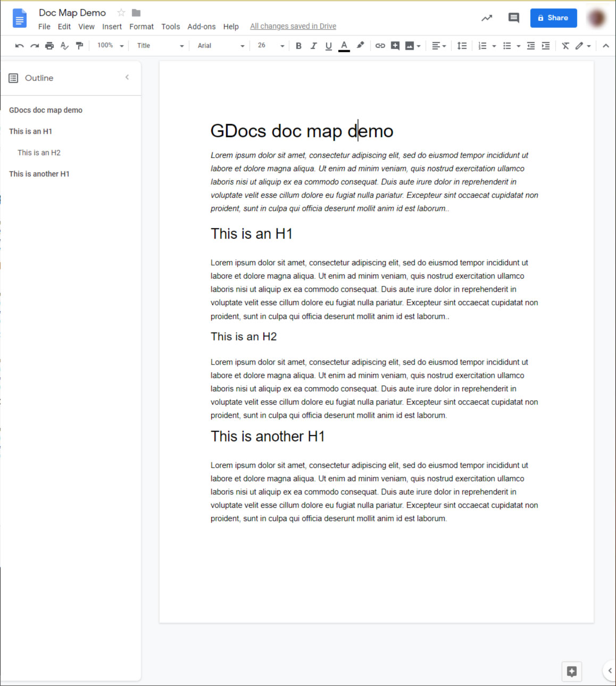Click All changes saved in Drive link
Image resolution: width=616 pixels, height=686 pixels.
point(293,26)
